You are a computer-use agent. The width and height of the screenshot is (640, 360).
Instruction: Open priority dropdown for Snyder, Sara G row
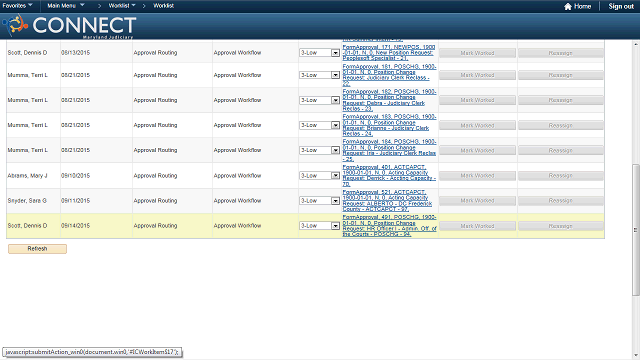pos(320,201)
